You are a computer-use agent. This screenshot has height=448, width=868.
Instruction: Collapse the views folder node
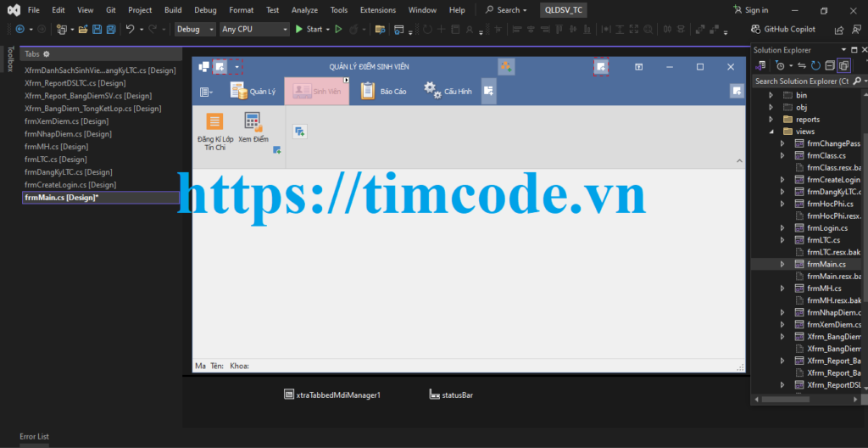pyautogui.click(x=771, y=132)
